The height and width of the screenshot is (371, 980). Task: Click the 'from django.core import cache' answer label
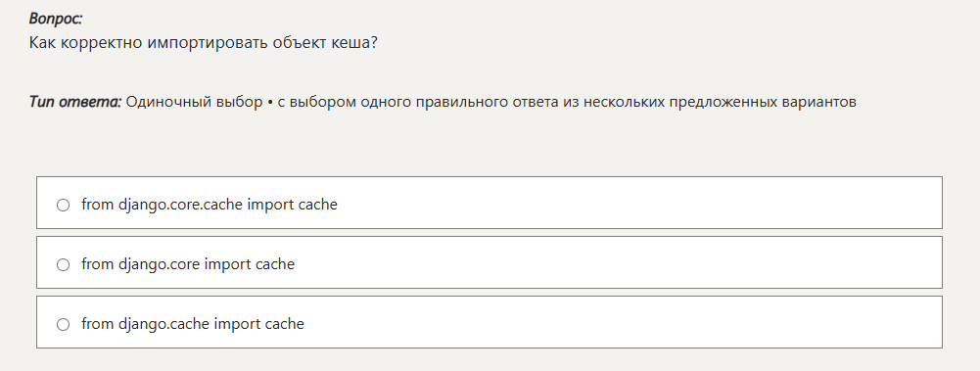click(x=188, y=264)
